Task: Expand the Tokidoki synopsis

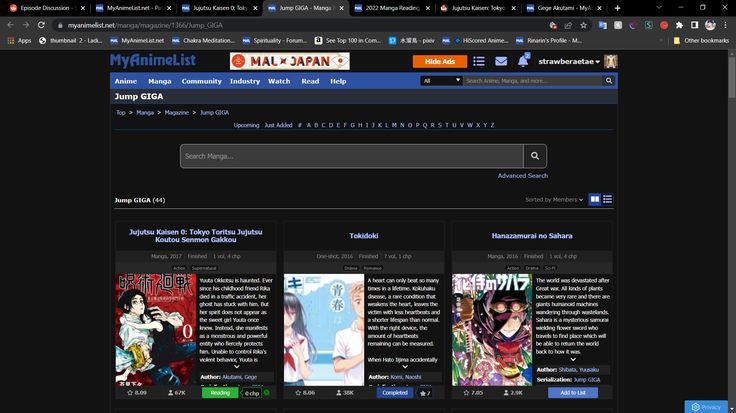Action: [x=405, y=367]
